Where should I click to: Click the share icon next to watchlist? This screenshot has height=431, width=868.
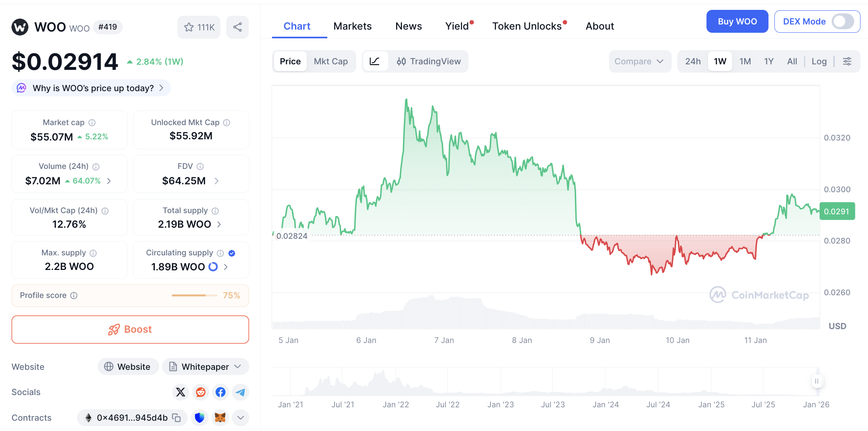click(x=237, y=27)
